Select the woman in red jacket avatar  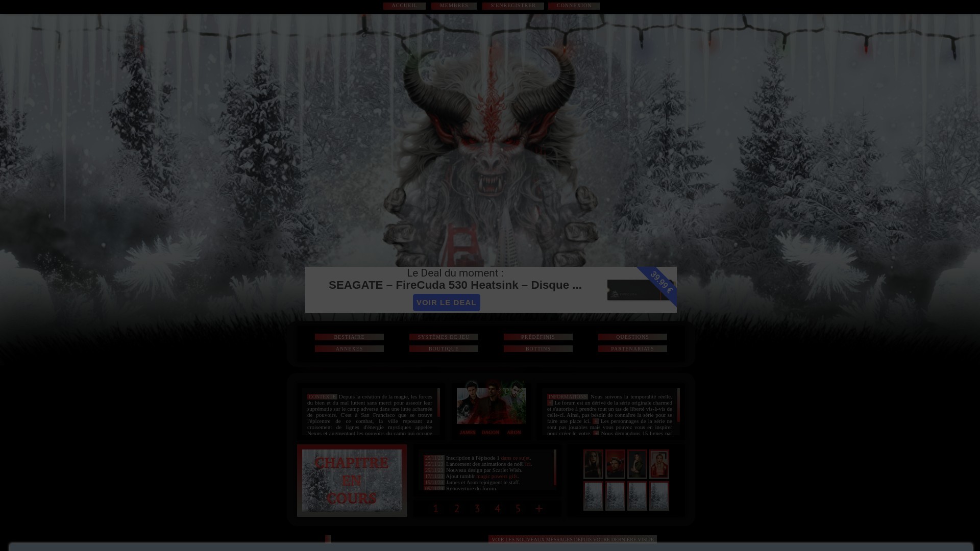click(659, 464)
